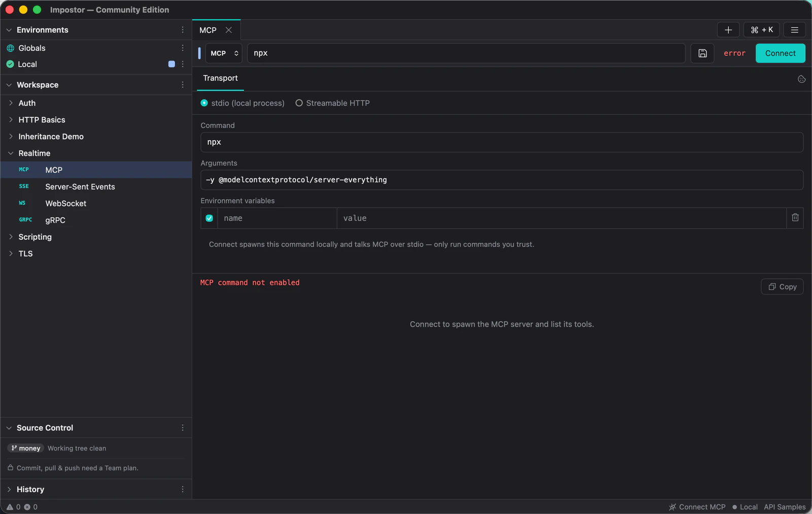
Task: Switch to the Transport tab
Action: [220, 78]
